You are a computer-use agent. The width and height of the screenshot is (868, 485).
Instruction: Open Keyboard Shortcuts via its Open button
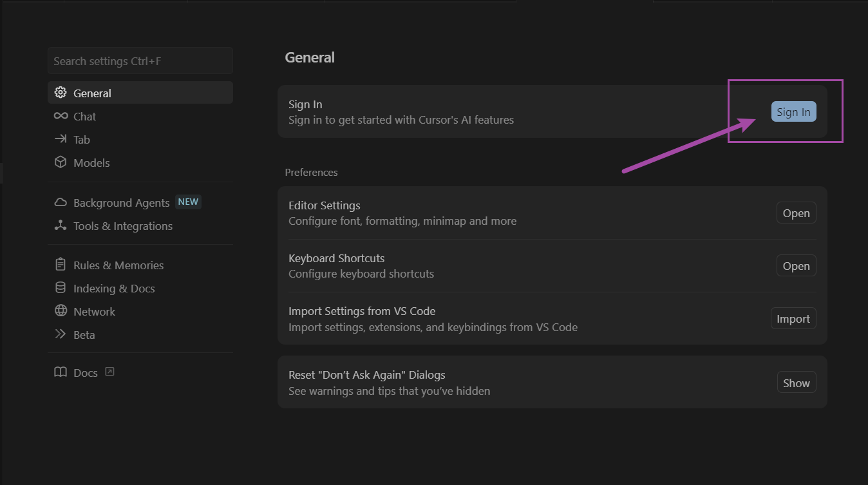pyautogui.click(x=796, y=266)
